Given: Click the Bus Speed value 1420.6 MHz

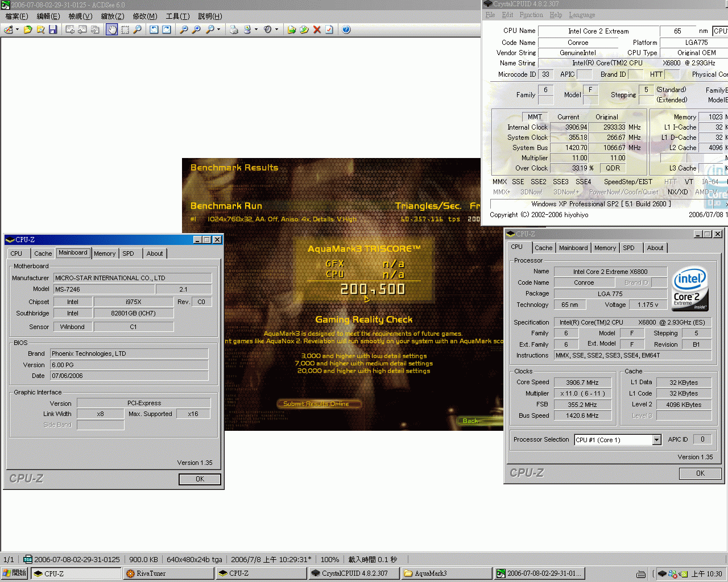Looking at the screenshot, I should (582, 415).
